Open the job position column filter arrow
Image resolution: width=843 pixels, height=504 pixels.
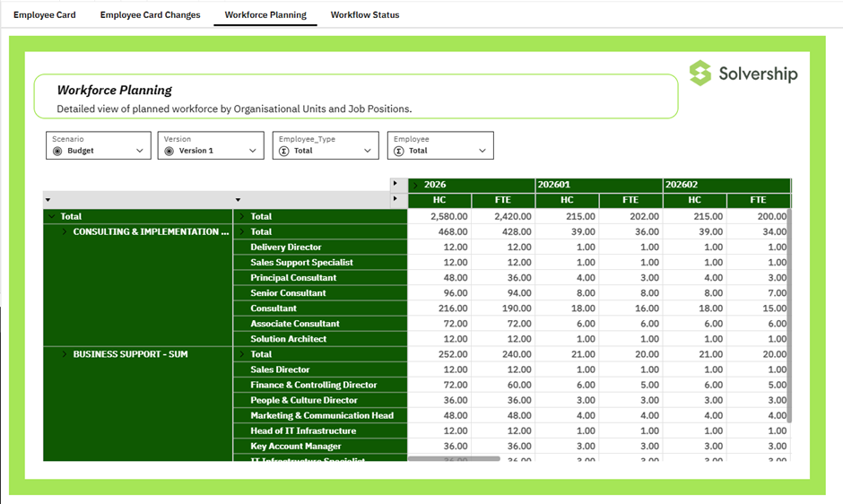click(x=238, y=200)
